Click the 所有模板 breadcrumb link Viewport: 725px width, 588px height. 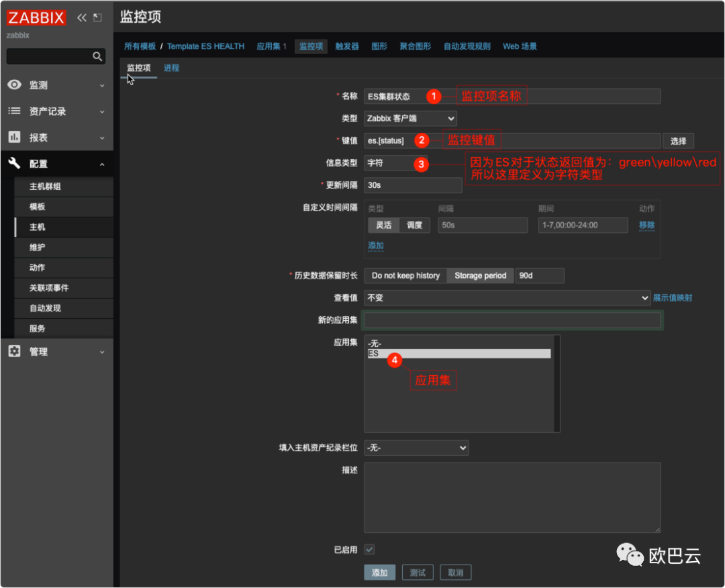pos(140,46)
